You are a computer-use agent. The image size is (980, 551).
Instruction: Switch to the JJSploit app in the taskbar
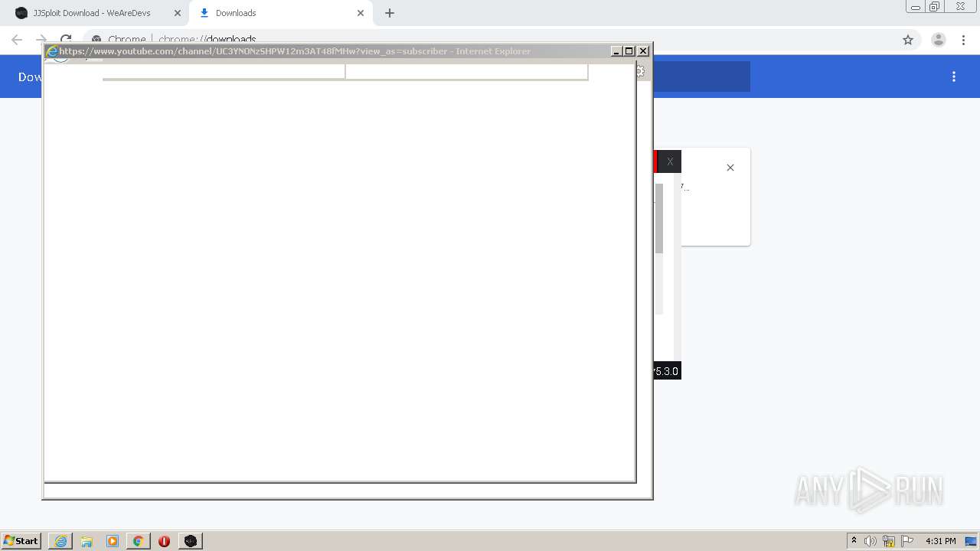tap(191, 541)
